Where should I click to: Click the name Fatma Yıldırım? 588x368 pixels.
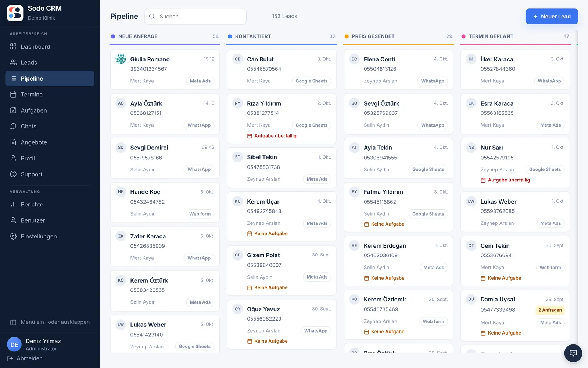(383, 192)
